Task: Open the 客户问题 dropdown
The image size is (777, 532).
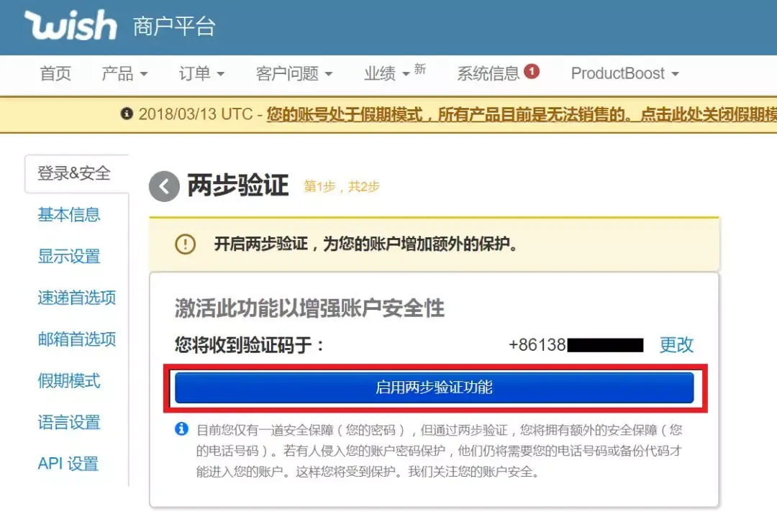Action: coord(294,74)
